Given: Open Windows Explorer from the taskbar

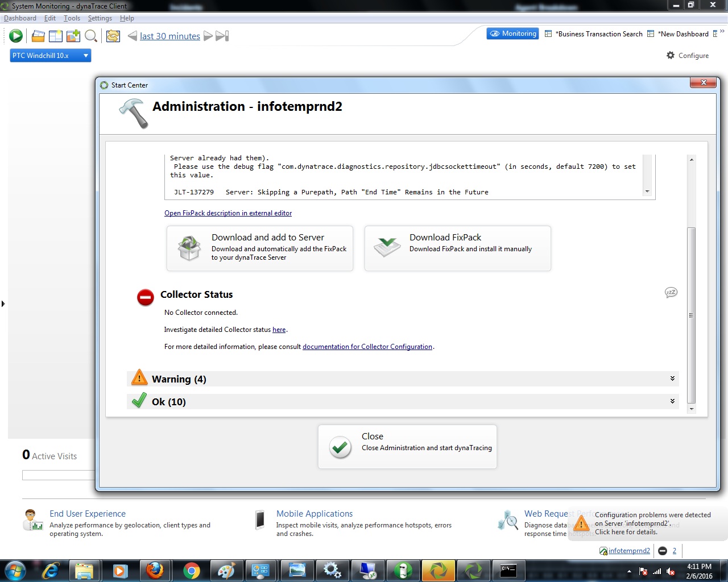Looking at the screenshot, I should (x=85, y=570).
